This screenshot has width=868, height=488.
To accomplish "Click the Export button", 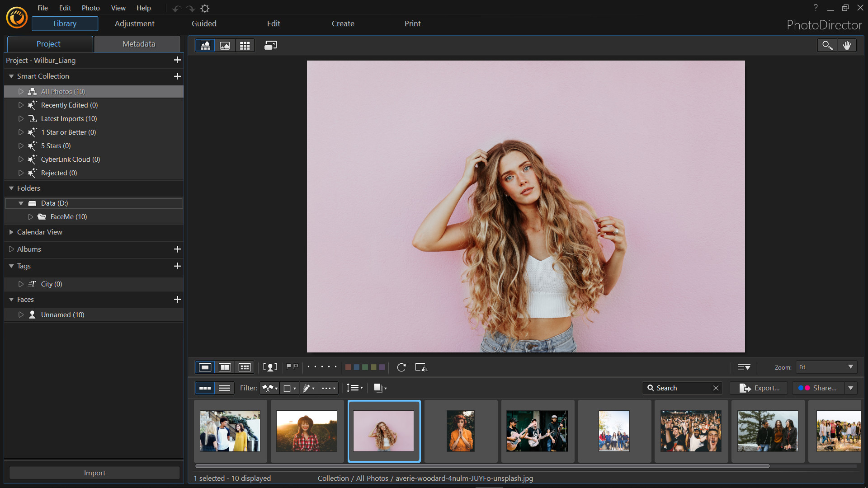I will pos(758,388).
